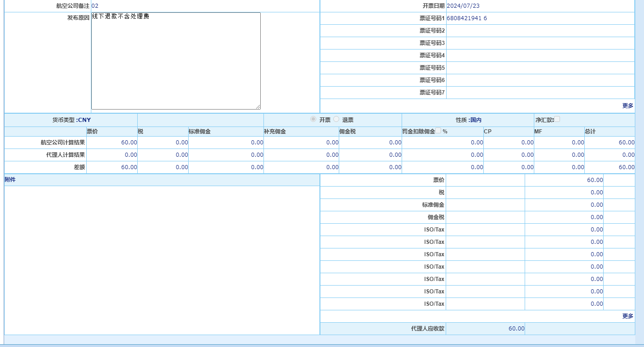Grab the 发布原因 textarea resize handle

click(258, 107)
